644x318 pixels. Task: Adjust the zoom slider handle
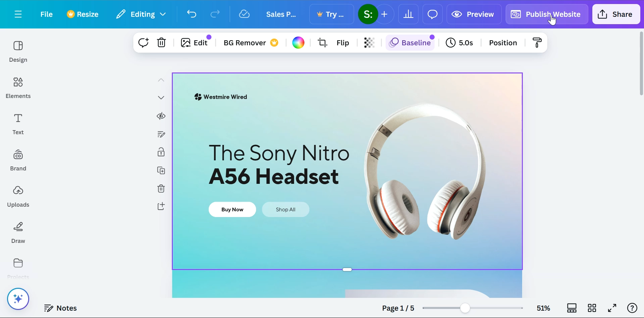(465, 308)
